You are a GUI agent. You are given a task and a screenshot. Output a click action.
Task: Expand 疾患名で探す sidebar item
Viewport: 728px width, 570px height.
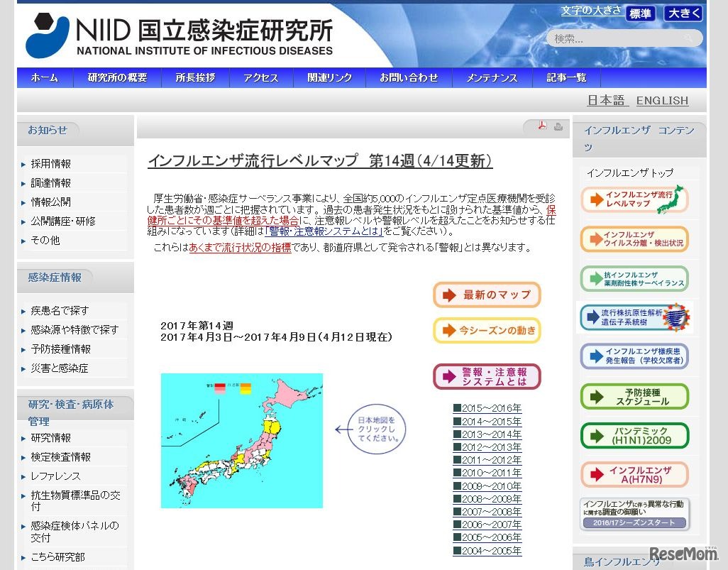click(60, 311)
